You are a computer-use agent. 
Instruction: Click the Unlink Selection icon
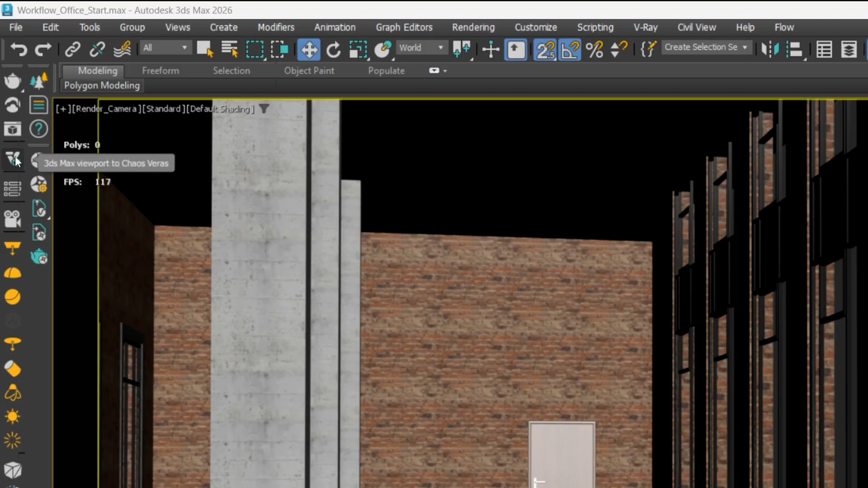(97, 49)
